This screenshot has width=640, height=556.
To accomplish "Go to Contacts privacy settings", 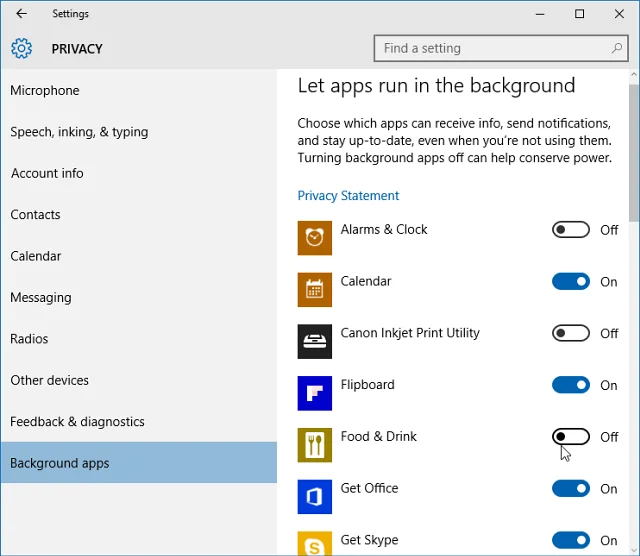I will click(x=139, y=215).
